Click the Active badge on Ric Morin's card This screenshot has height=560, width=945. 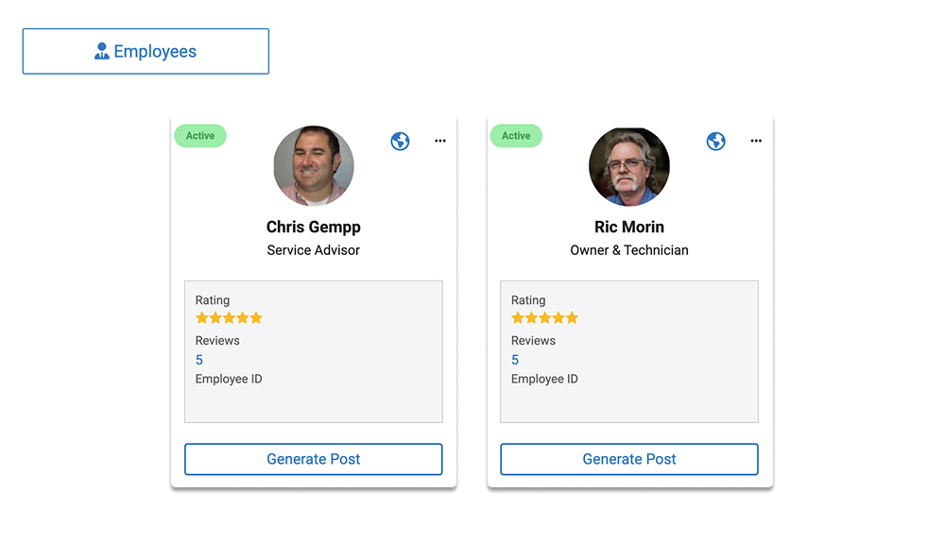point(516,136)
